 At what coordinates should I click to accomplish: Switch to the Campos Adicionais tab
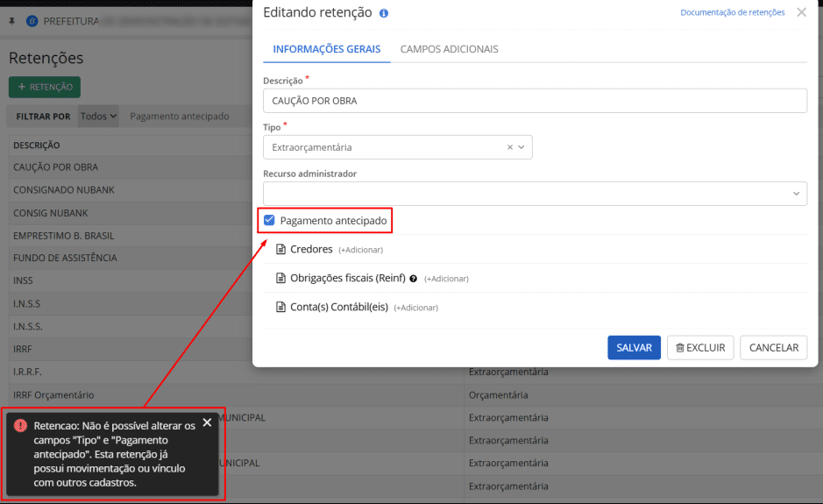449,49
